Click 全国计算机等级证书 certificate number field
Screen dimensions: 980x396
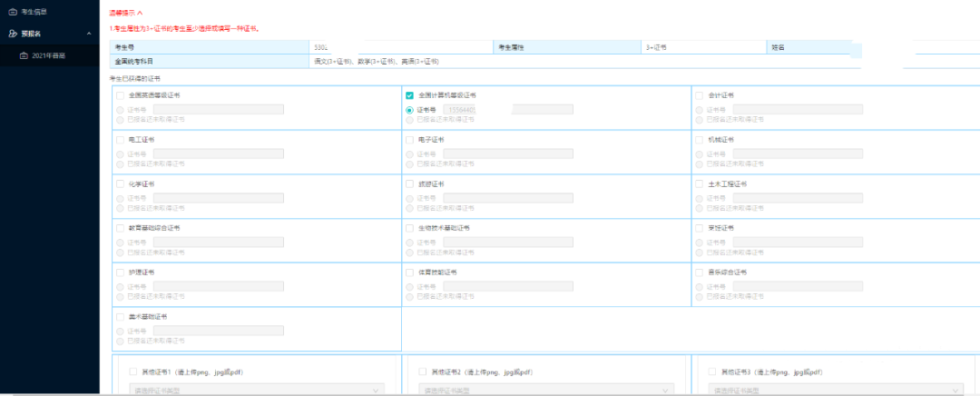(508, 110)
